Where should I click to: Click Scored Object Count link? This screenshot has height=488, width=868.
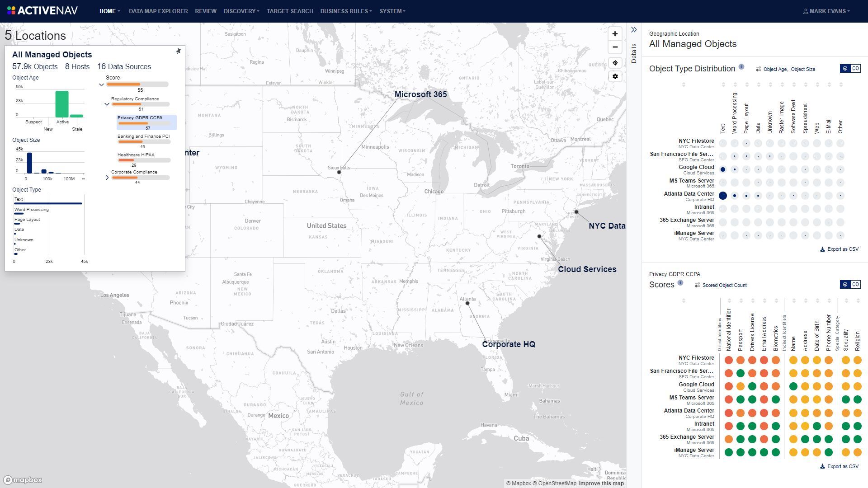[x=725, y=285]
